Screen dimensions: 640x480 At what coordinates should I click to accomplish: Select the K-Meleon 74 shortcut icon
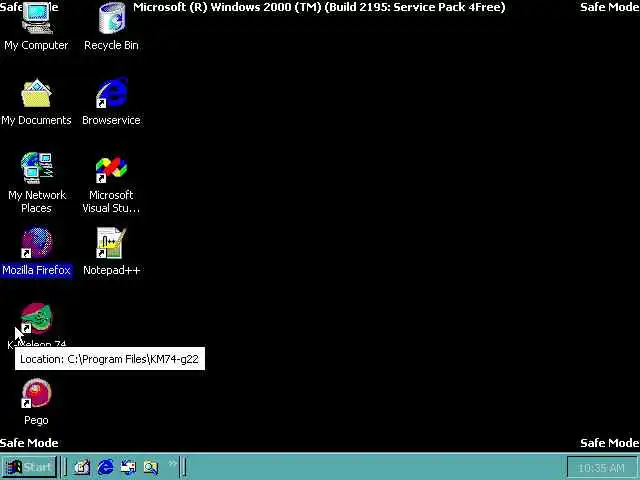click(37, 318)
